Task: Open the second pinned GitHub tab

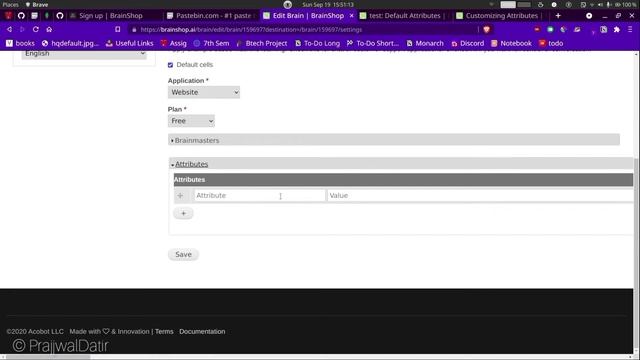Action: point(60,16)
